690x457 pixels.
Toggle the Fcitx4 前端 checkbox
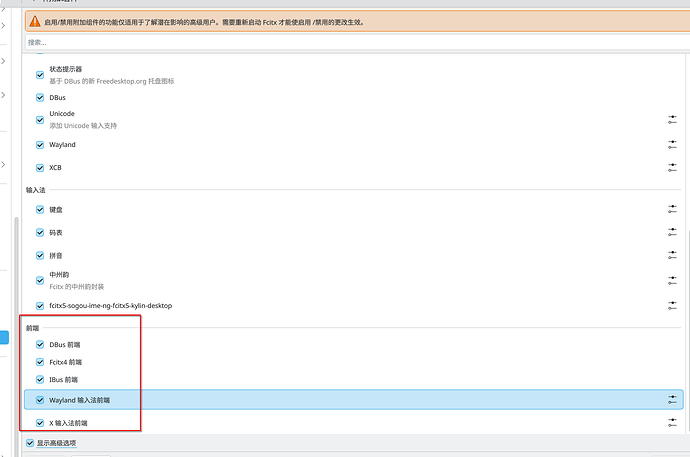40,362
